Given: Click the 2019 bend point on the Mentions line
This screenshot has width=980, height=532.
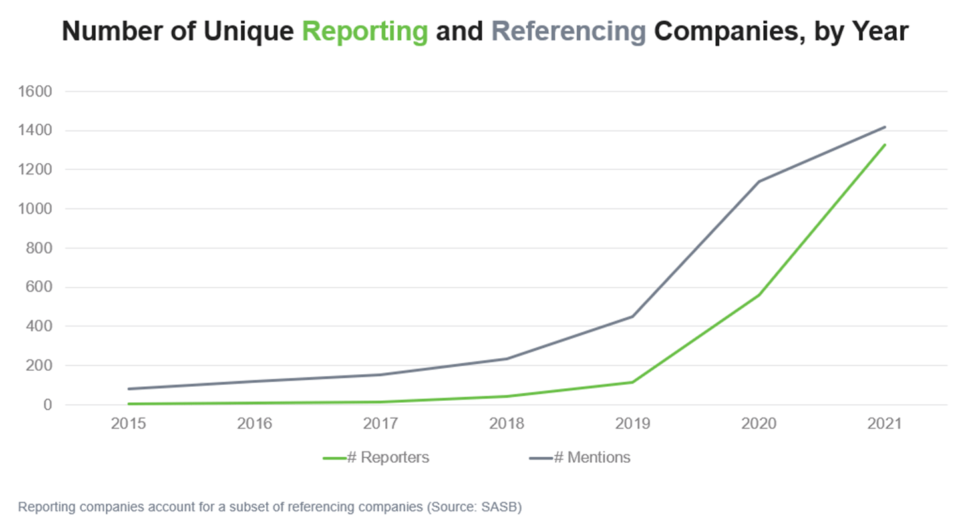Looking at the screenshot, I should click(x=634, y=316).
